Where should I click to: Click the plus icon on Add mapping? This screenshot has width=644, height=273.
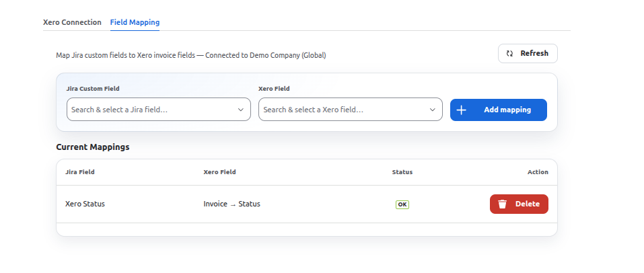pos(462,110)
